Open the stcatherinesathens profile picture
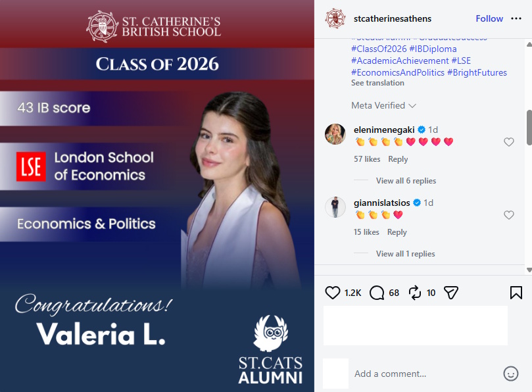Image resolution: width=532 pixels, height=392 pixels. click(335, 18)
